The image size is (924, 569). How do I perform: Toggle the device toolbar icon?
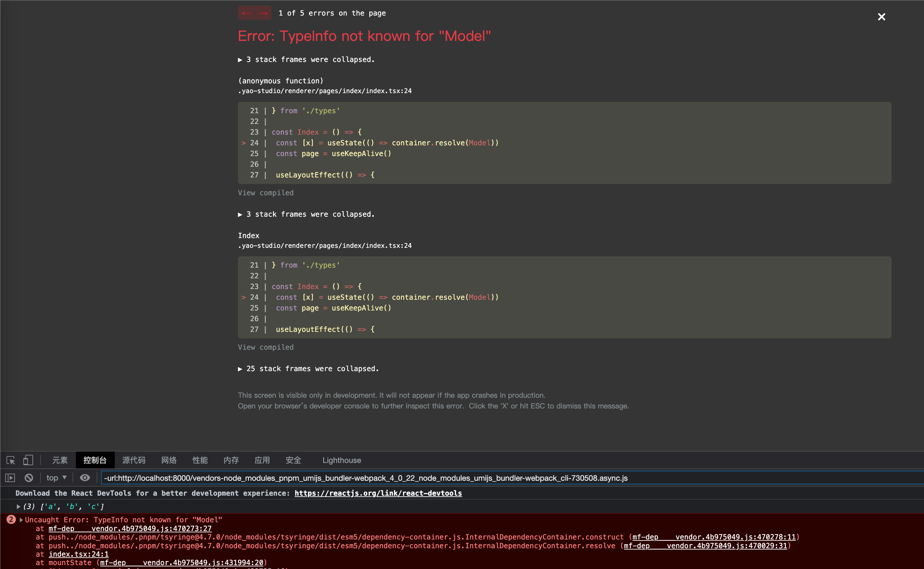(x=28, y=460)
